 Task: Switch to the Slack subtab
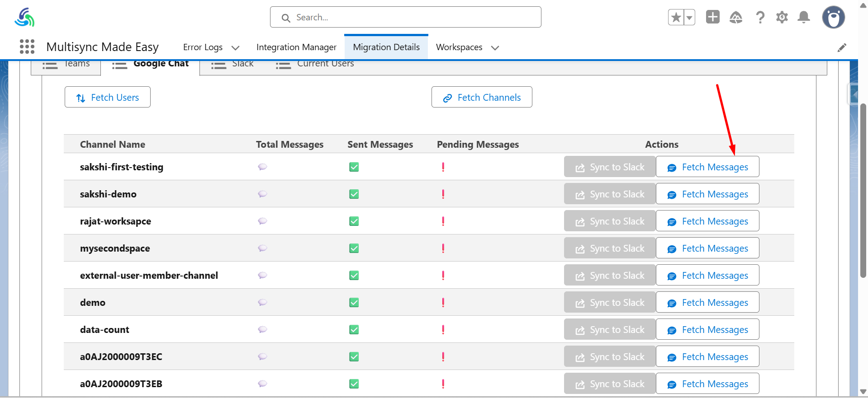pos(232,66)
